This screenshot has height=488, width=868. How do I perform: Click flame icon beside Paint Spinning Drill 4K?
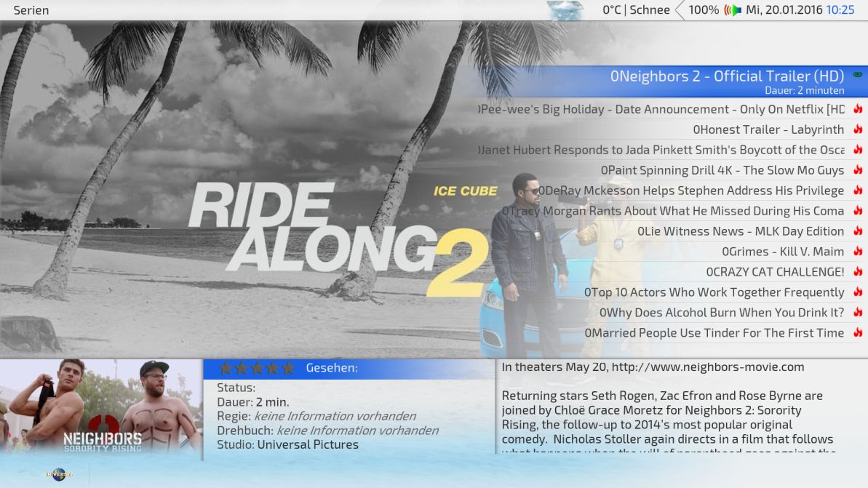coord(858,170)
